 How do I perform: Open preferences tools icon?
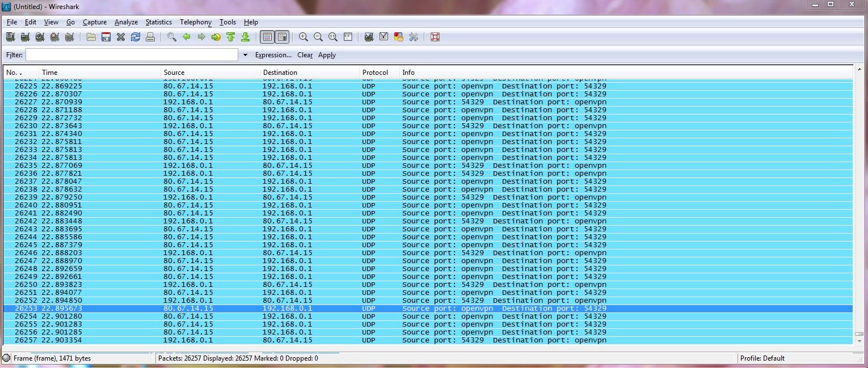tap(414, 37)
